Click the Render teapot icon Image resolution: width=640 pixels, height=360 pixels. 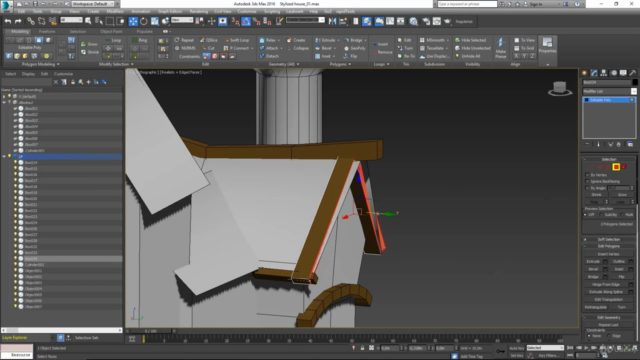(447, 21)
